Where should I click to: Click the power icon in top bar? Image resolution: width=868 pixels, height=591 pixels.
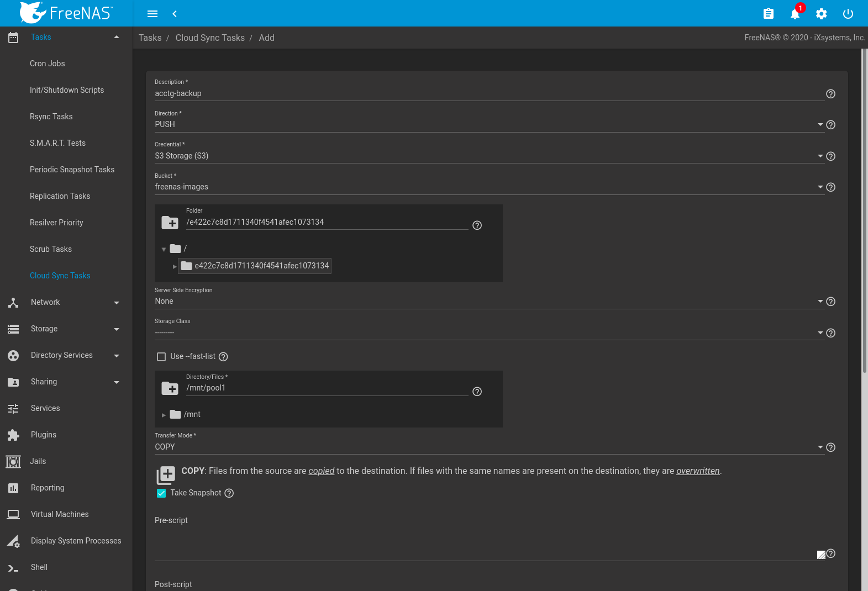pos(848,14)
